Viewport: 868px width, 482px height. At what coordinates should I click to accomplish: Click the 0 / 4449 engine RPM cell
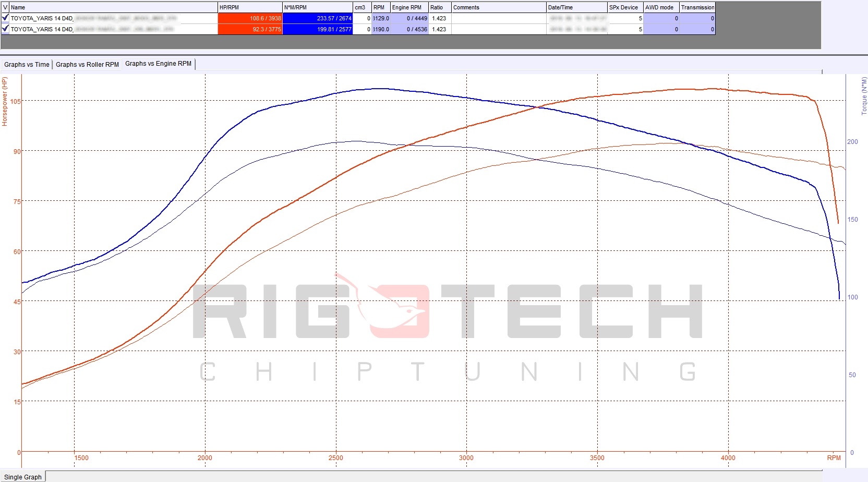409,18
